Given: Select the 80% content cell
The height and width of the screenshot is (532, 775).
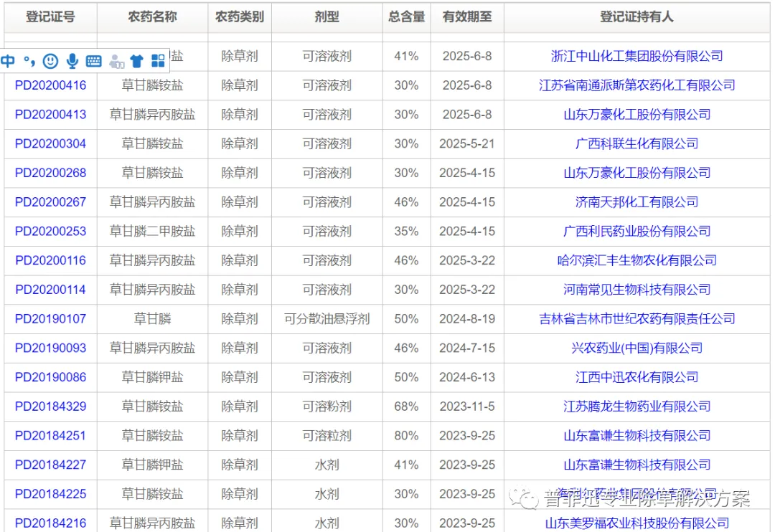Looking at the screenshot, I should [x=406, y=435].
